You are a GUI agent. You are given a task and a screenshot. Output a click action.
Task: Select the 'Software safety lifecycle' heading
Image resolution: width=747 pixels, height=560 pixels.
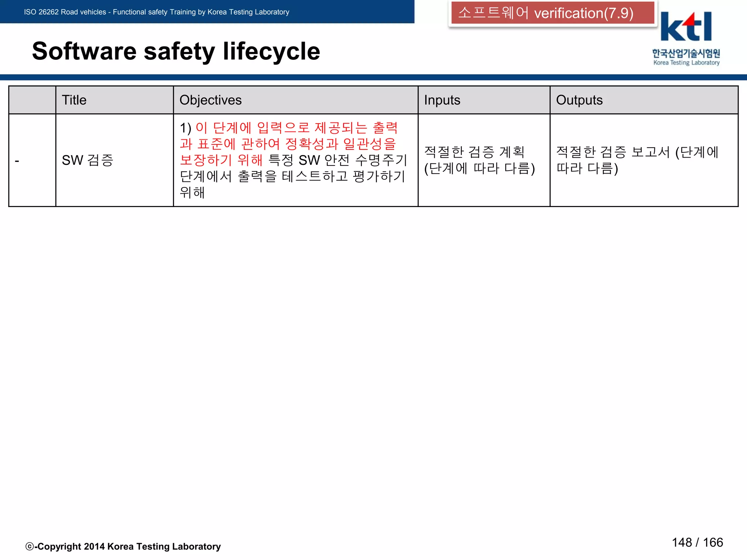176,51
